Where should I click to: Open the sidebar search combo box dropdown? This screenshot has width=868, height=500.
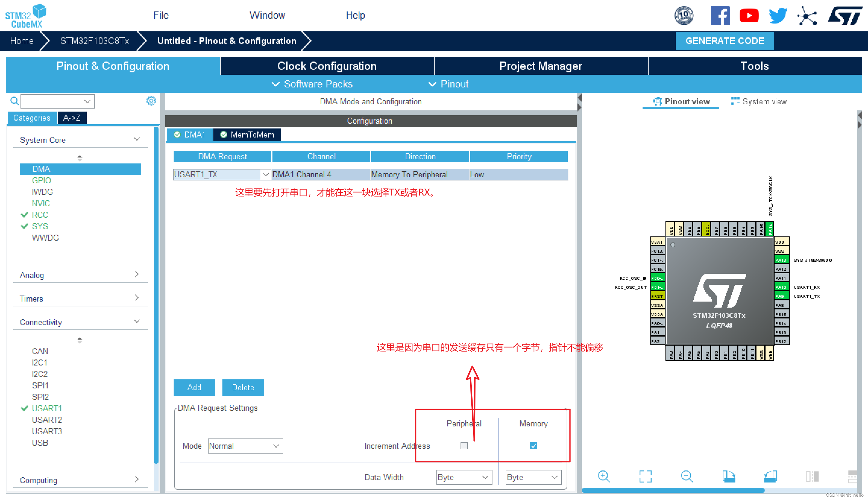pyautogui.click(x=87, y=101)
